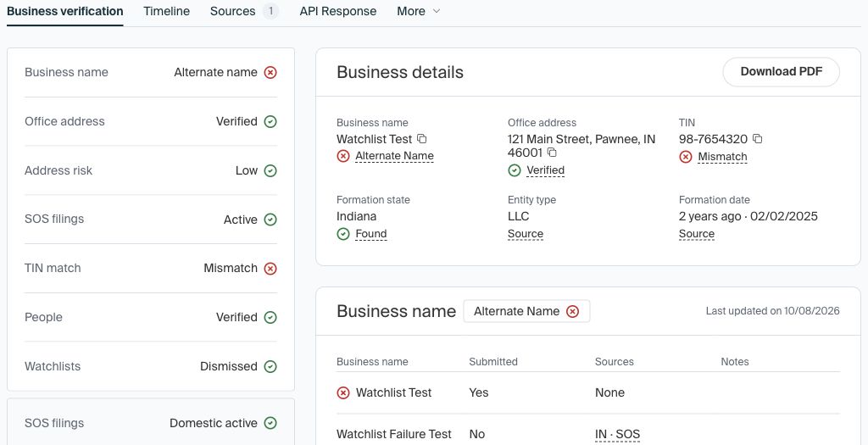Open the Timeline tab

pyautogui.click(x=167, y=11)
